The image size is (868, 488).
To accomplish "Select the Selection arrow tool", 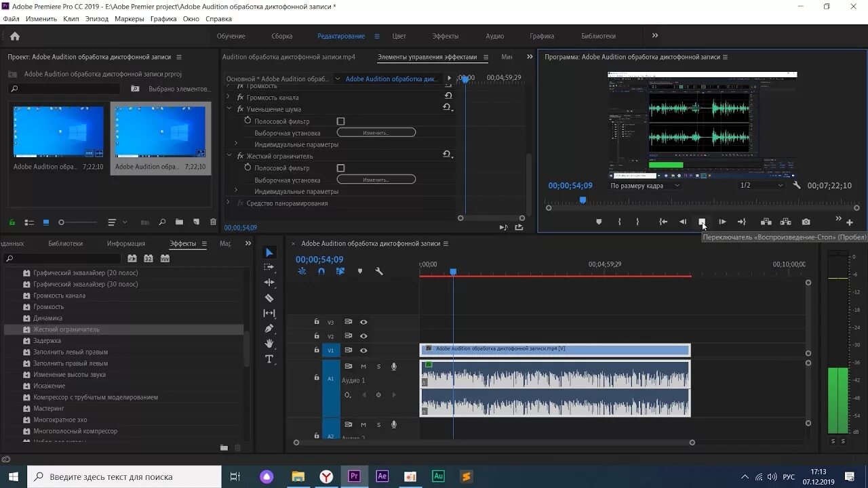I will (x=269, y=253).
